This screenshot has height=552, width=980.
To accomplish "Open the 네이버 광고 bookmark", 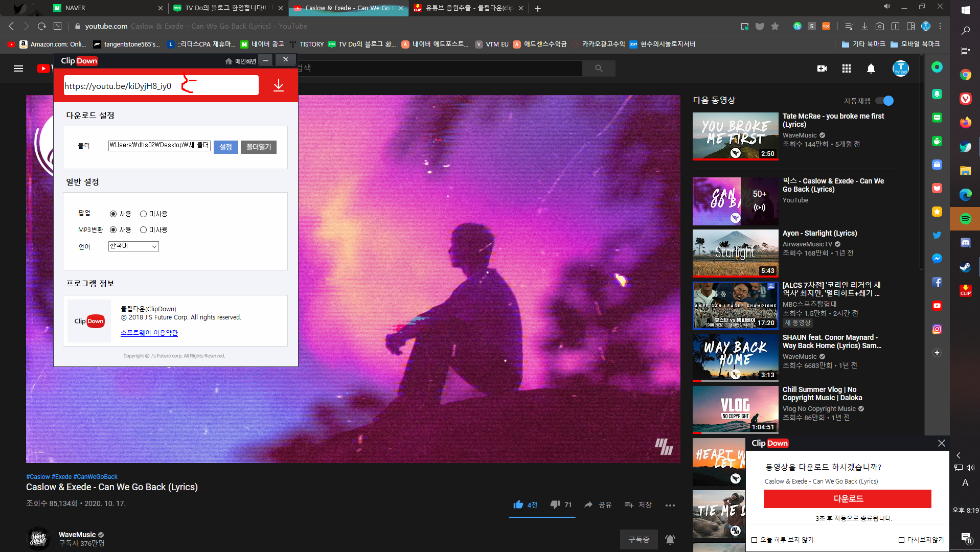I will [x=262, y=44].
